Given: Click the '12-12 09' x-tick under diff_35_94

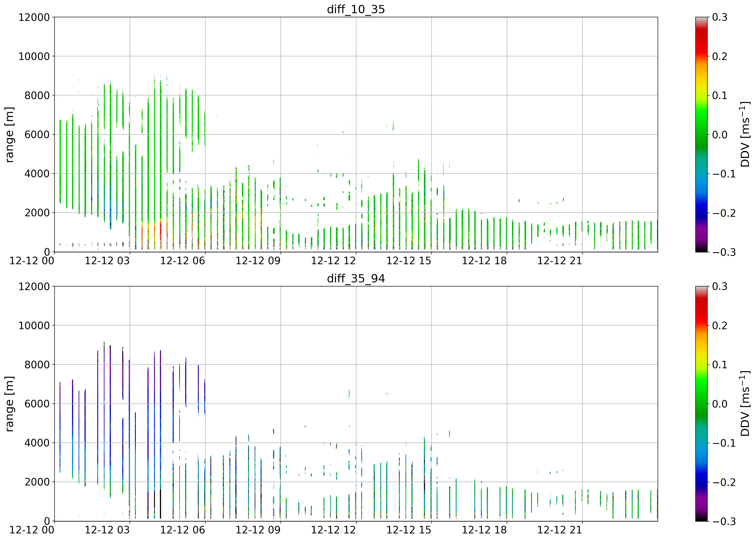Looking at the screenshot, I should [258, 530].
